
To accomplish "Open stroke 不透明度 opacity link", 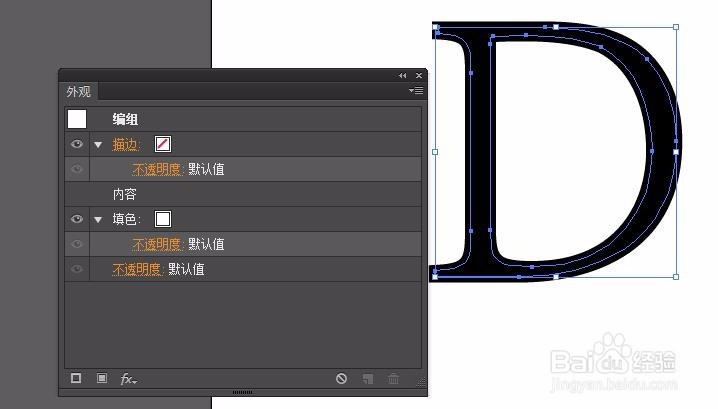I will (x=158, y=169).
